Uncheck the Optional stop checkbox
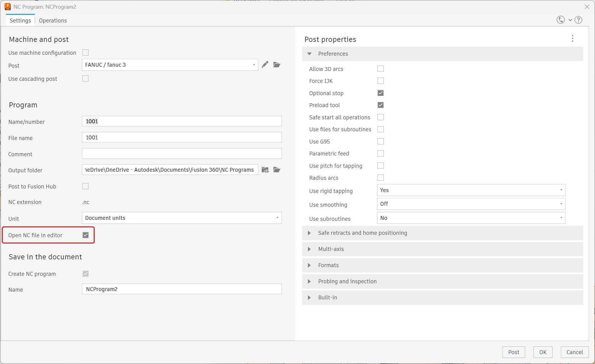The height and width of the screenshot is (364, 595). [x=380, y=93]
